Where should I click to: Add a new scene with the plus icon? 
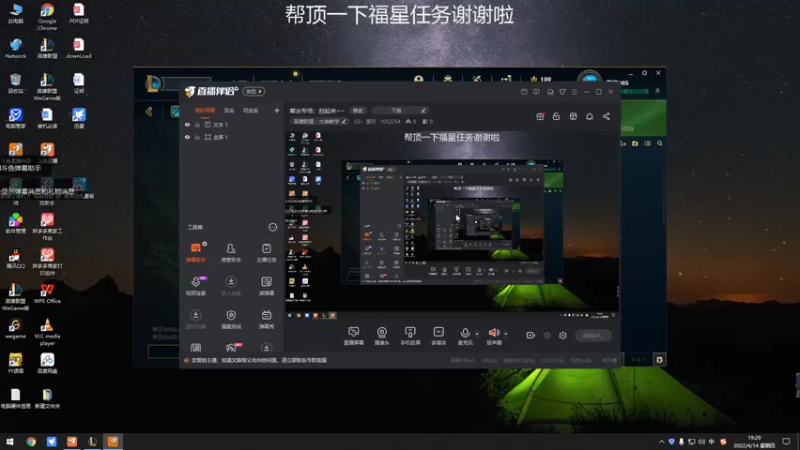tap(277, 110)
